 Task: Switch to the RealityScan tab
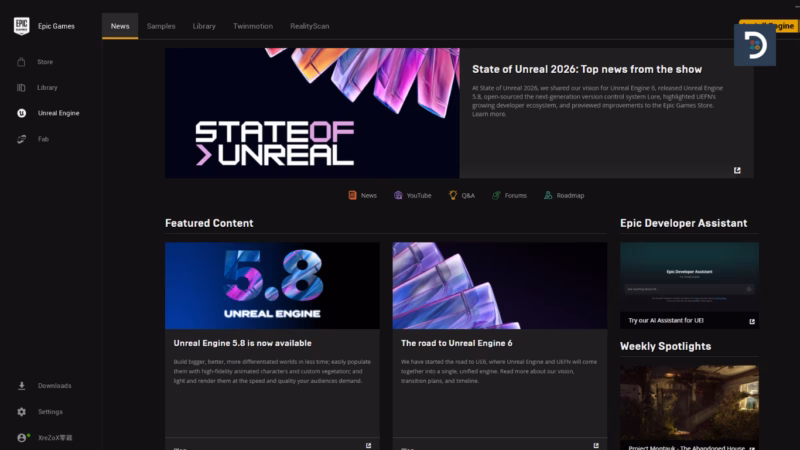click(x=310, y=26)
